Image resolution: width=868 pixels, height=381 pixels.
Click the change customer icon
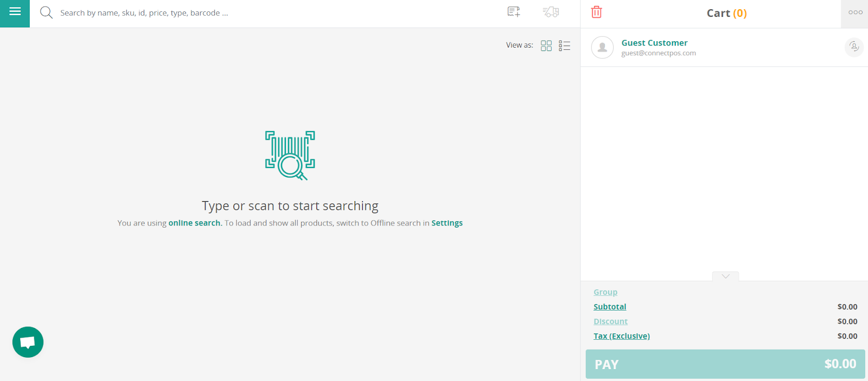tap(854, 47)
